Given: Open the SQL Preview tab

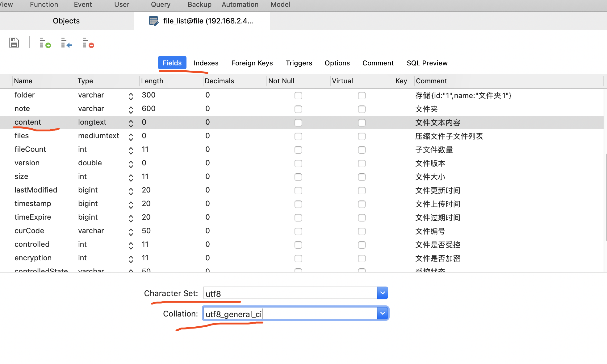Looking at the screenshot, I should point(427,63).
